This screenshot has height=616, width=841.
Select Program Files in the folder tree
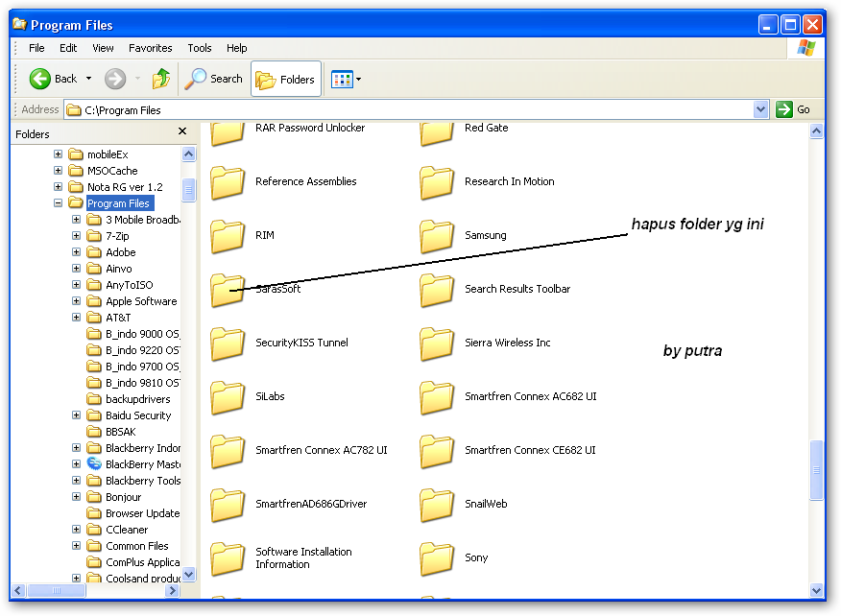[118, 203]
